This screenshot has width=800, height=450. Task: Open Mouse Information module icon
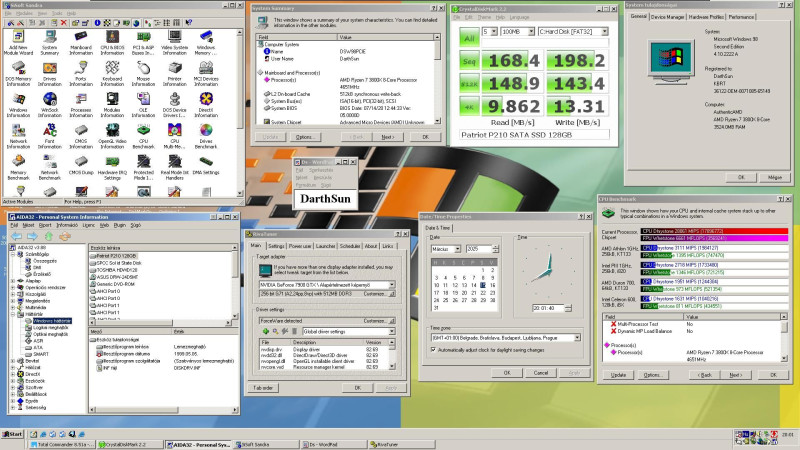(x=143, y=74)
